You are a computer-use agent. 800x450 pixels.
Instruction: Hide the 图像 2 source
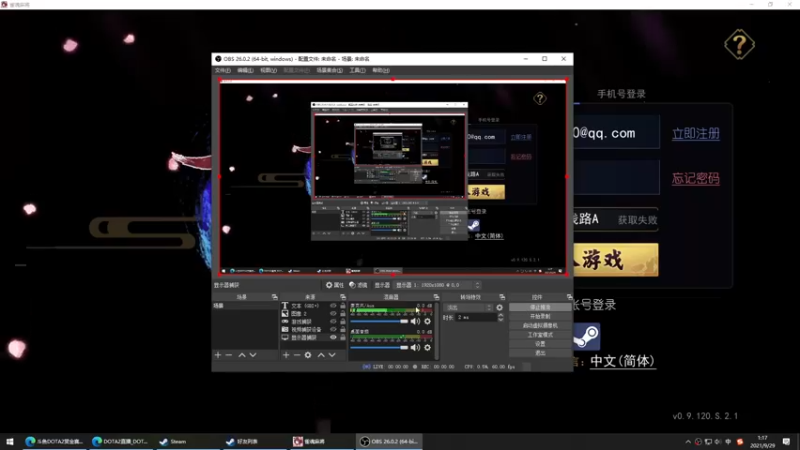tap(333, 313)
